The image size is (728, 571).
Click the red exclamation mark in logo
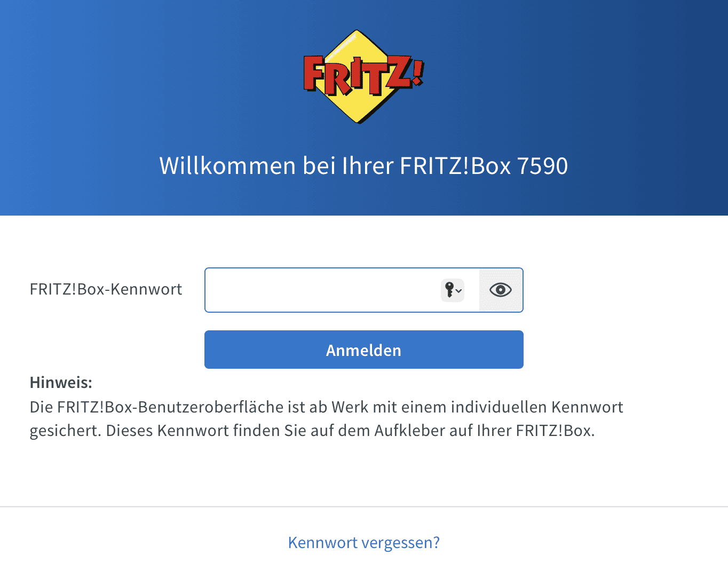tap(418, 73)
